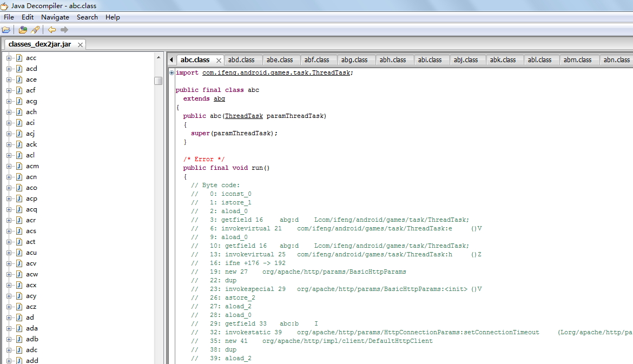Click the Open Type toolbar icon
Screen dimensions: 633x364
pos(23,30)
